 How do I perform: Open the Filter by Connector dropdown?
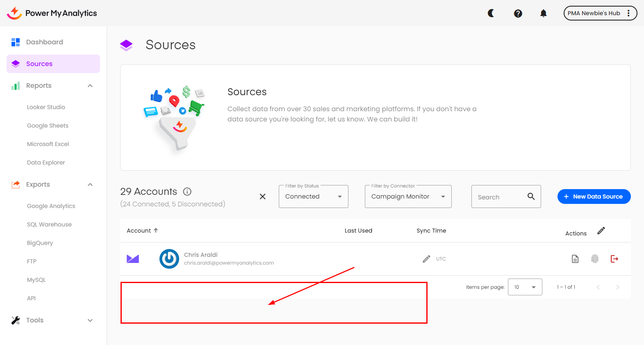tap(408, 196)
